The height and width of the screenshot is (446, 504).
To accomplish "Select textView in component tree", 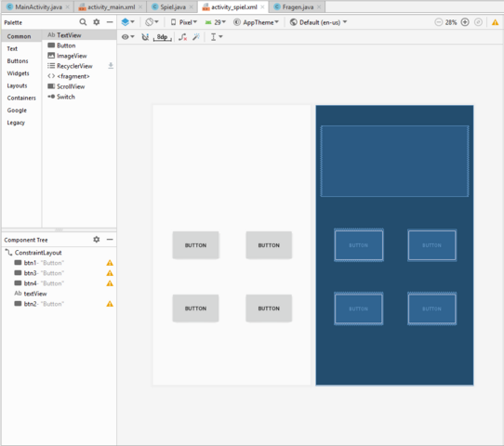I will pos(59,294).
